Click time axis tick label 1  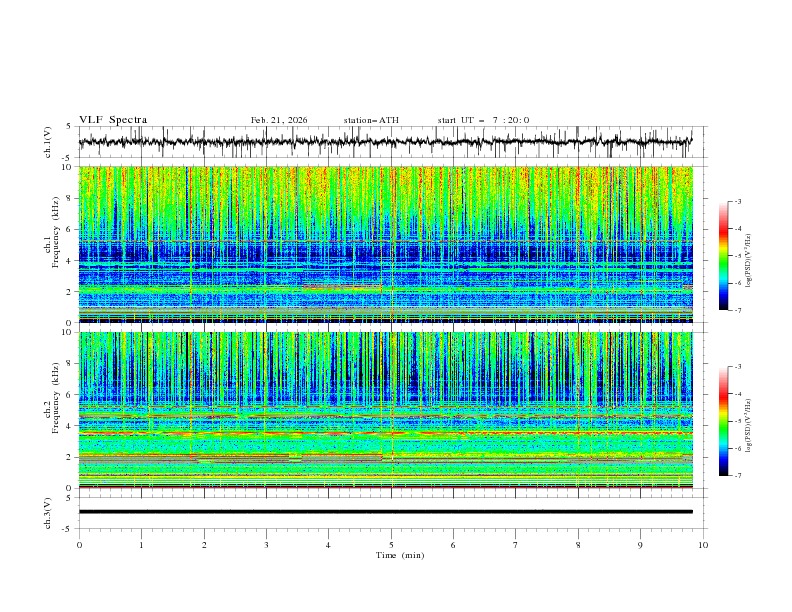(141, 545)
